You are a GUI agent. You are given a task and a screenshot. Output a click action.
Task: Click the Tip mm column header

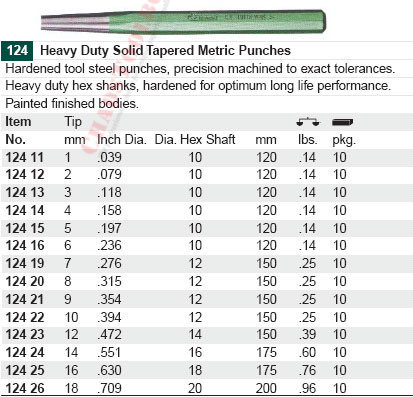click(x=74, y=130)
